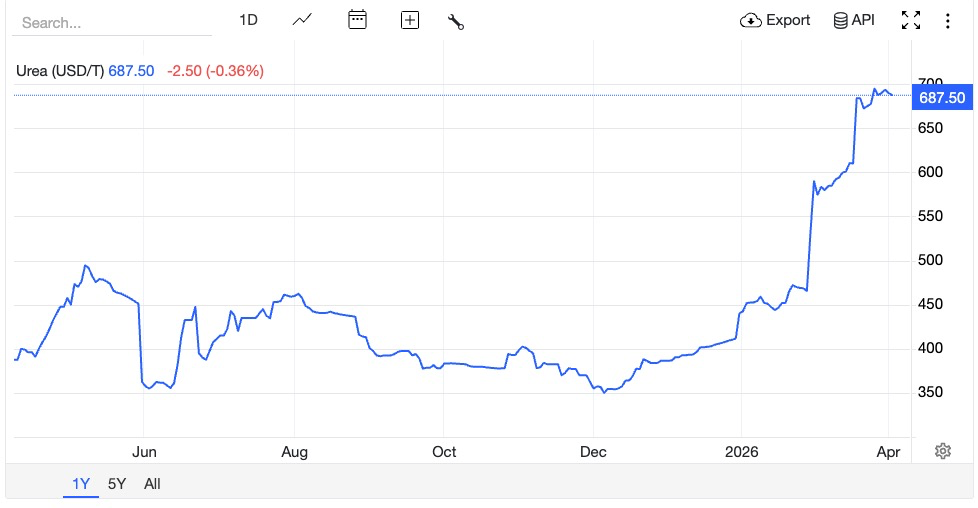Open the wrench tools menu
Viewport: 978px width, 508px height.
click(456, 21)
